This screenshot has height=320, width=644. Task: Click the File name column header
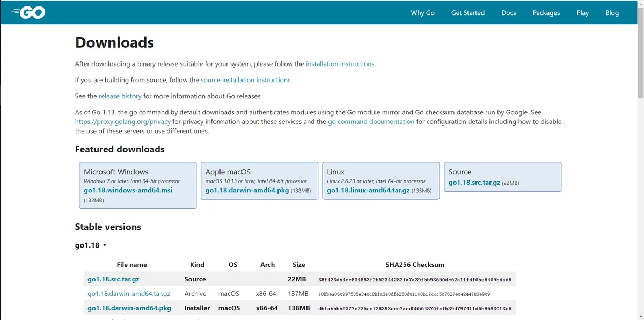pos(131,265)
